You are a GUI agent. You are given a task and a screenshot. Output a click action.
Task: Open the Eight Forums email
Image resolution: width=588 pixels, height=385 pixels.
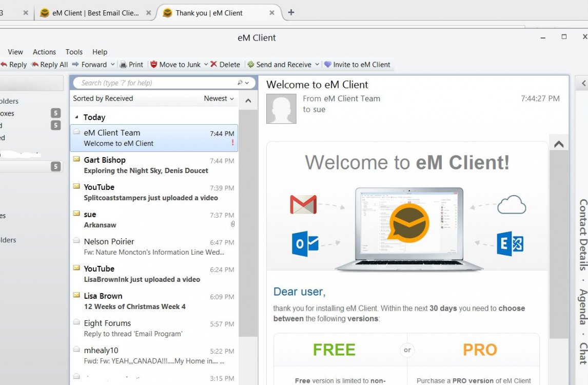click(x=154, y=329)
